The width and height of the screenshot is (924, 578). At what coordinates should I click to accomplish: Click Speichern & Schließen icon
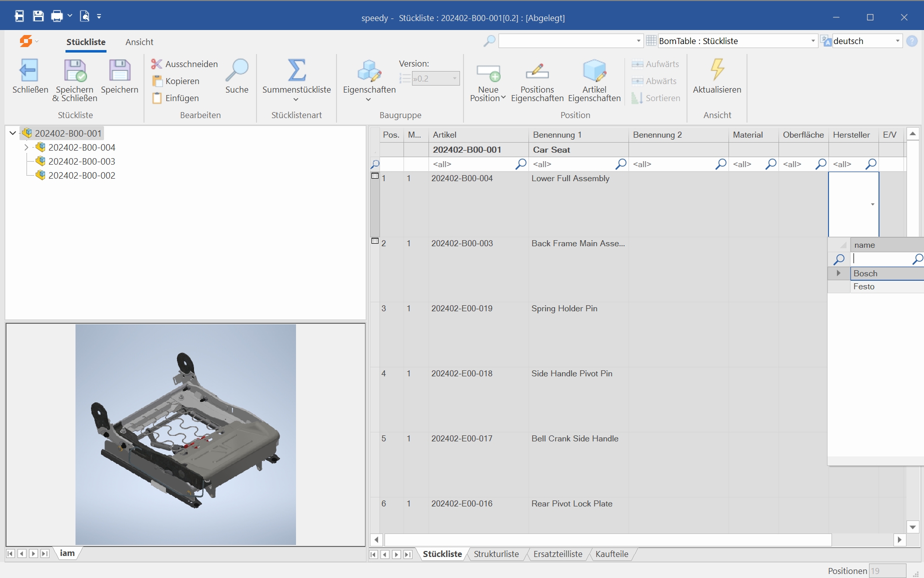[75, 71]
